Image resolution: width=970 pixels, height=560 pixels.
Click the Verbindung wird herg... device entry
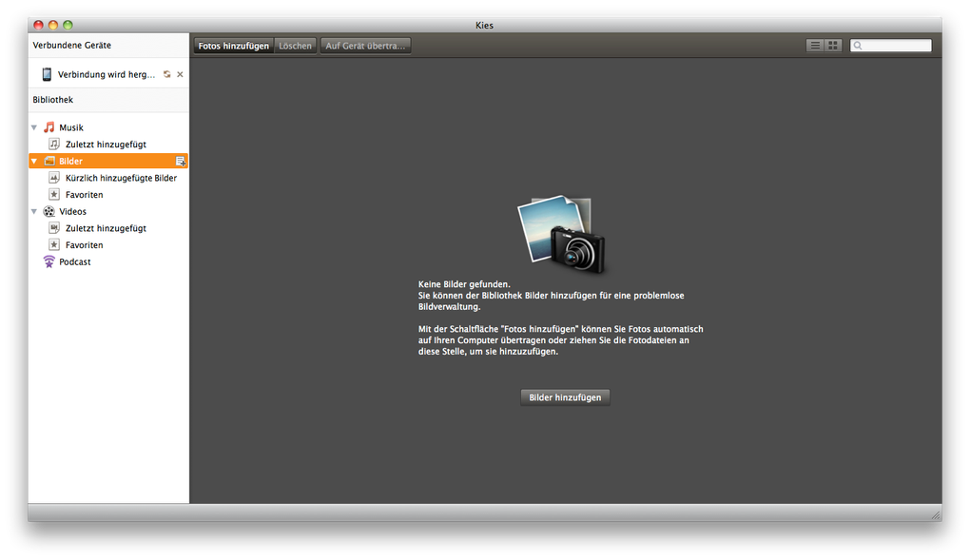tap(108, 74)
